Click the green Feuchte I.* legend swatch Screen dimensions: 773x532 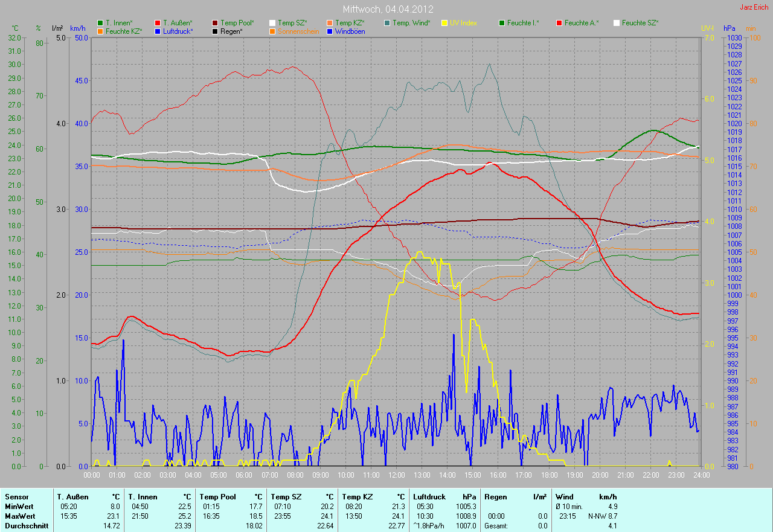point(502,23)
